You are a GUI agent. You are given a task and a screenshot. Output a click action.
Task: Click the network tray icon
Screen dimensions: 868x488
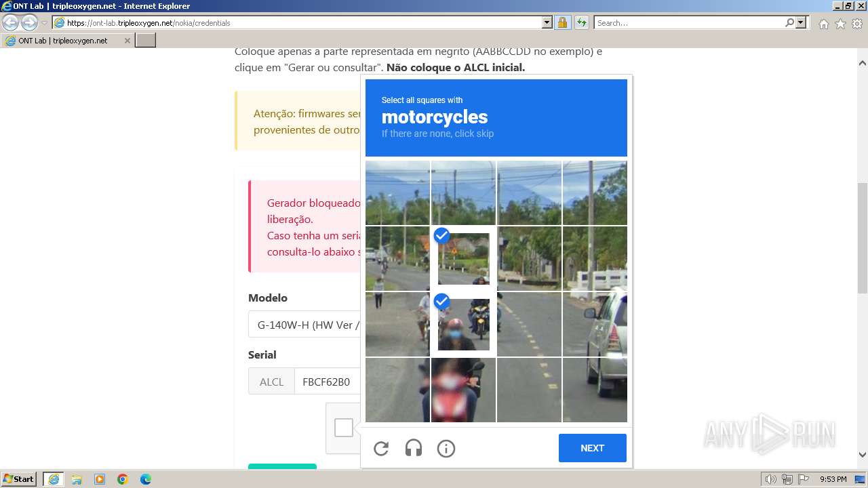[x=787, y=479]
